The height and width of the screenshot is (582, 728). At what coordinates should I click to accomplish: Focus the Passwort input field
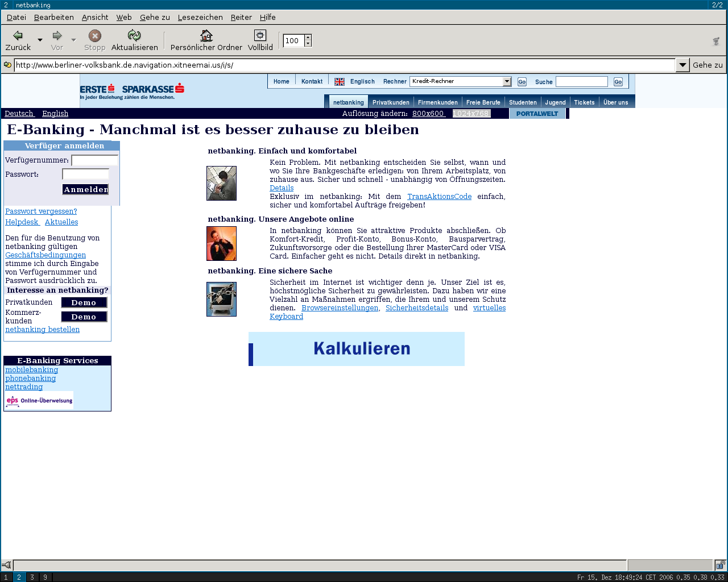coord(85,174)
